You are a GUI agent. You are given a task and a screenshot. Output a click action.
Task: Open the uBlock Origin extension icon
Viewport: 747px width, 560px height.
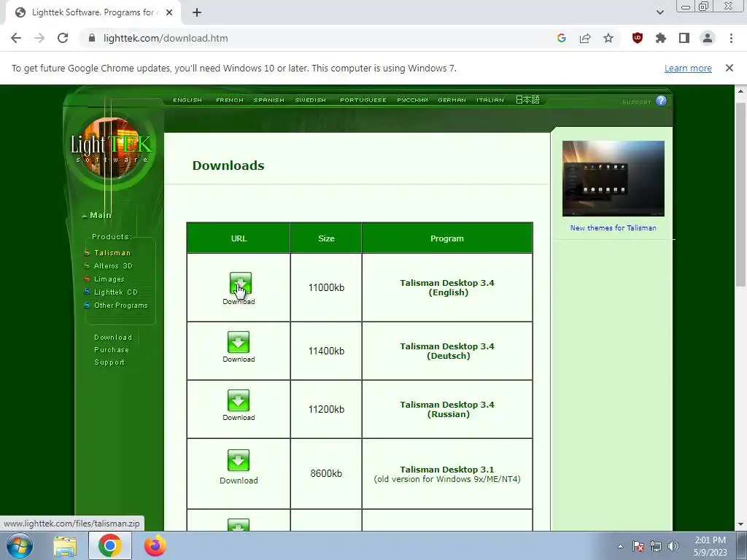638,38
